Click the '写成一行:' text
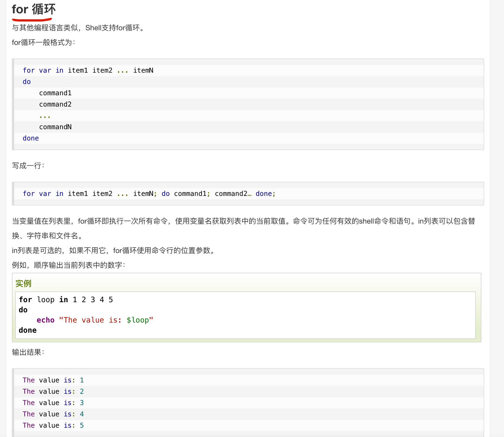Viewport: 504px width, 437px height. point(28,166)
